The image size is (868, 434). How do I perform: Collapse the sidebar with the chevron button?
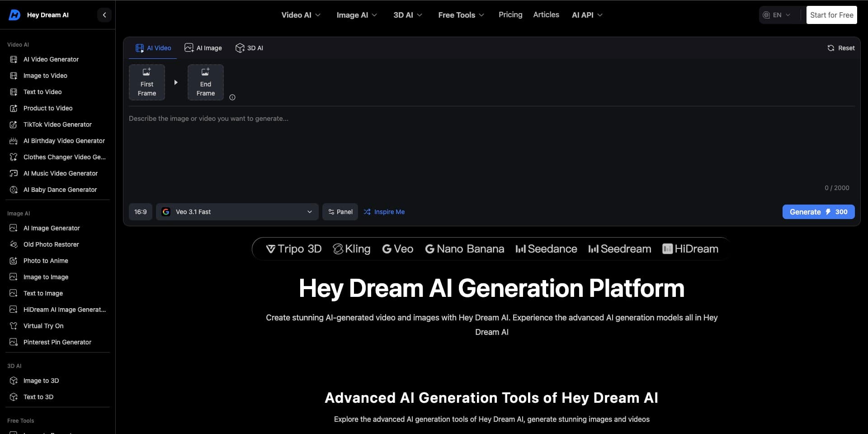point(104,15)
